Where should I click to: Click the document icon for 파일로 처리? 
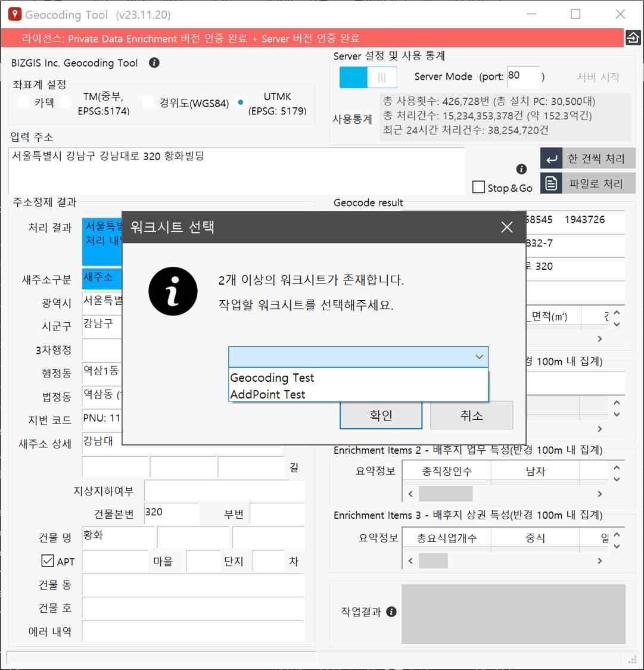(551, 183)
